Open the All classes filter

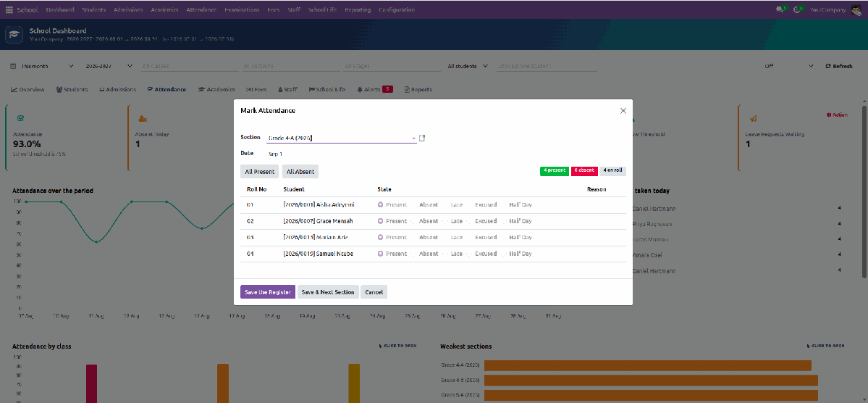190,66
